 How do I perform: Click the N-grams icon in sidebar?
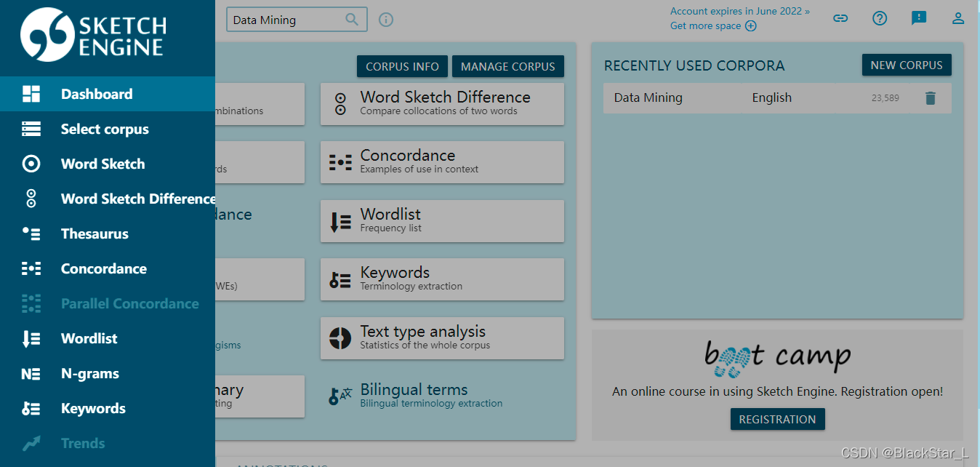(x=31, y=374)
